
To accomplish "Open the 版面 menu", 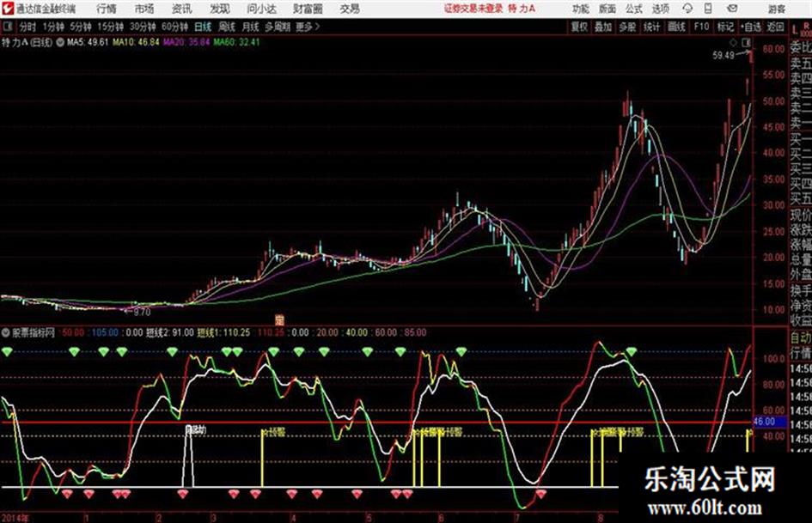I will 607,9.
